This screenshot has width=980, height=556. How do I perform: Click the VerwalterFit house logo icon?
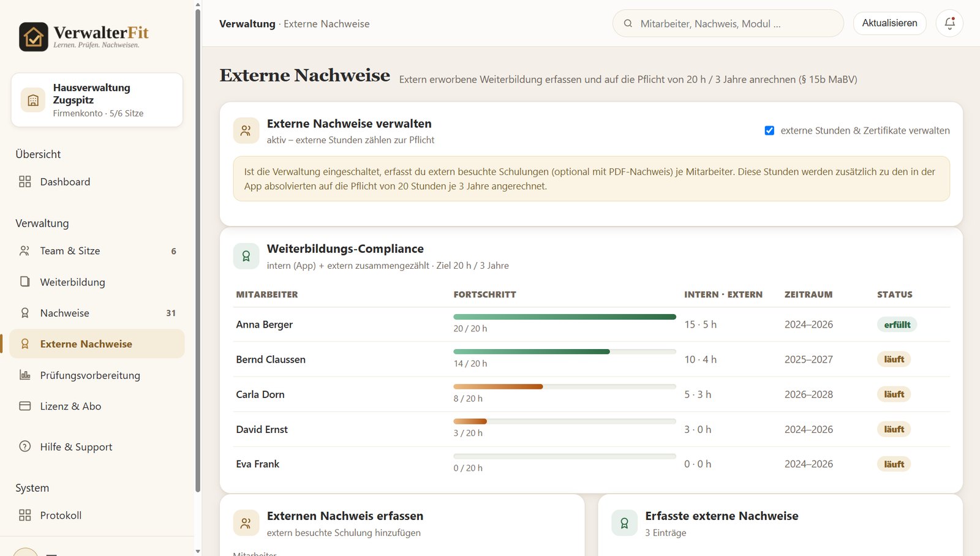point(34,37)
